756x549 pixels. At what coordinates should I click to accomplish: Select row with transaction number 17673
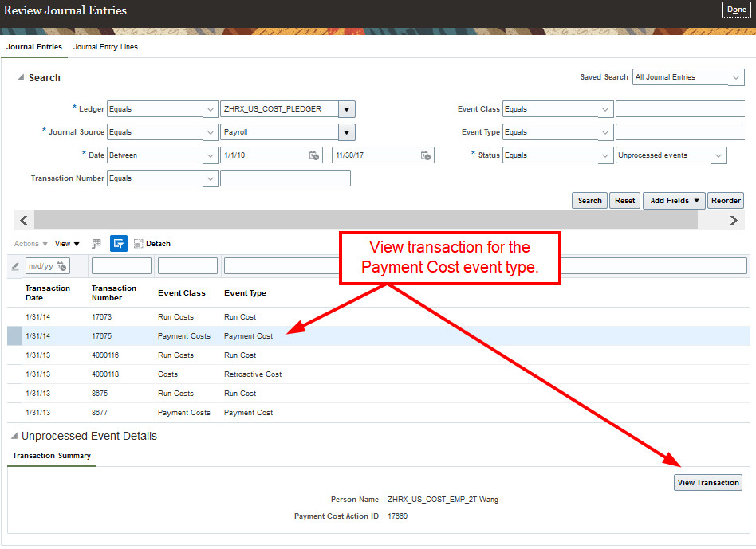coord(379,317)
